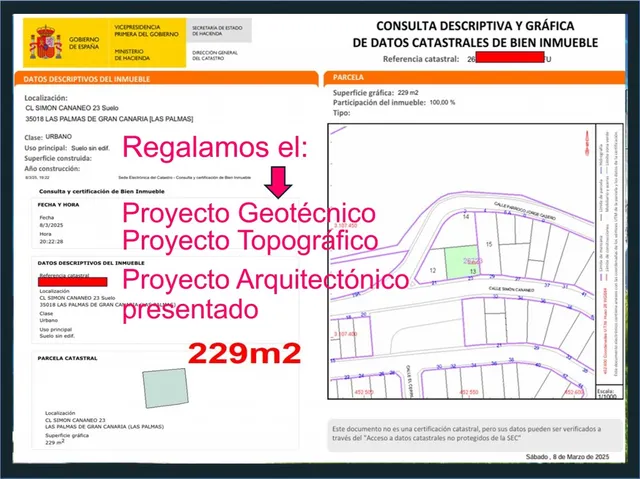Click 'Participación del inmueble:' label

pos(379,103)
